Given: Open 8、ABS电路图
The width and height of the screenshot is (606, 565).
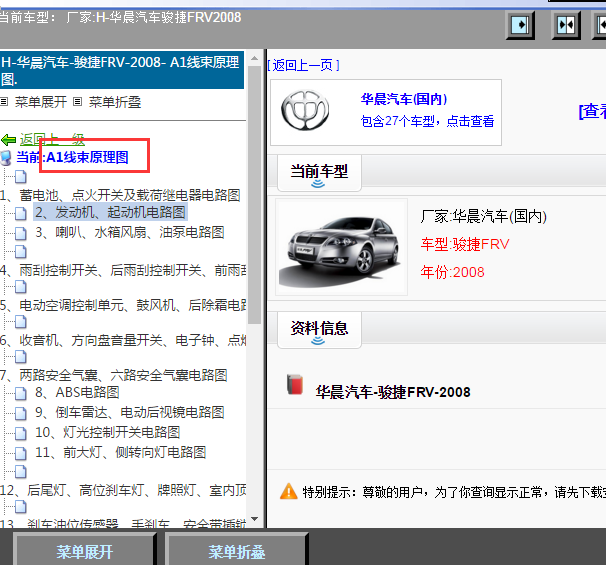Looking at the screenshot, I should 77,393.
